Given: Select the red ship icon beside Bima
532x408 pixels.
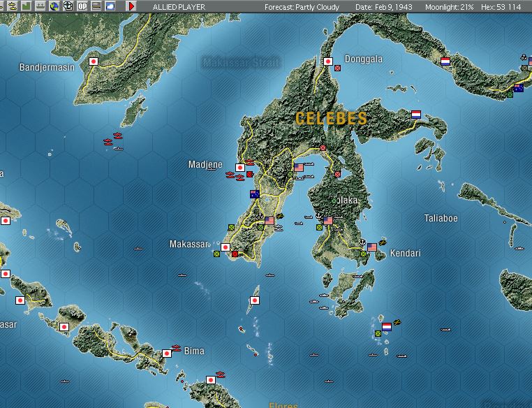Looking at the screenshot, I should pos(177,348).
